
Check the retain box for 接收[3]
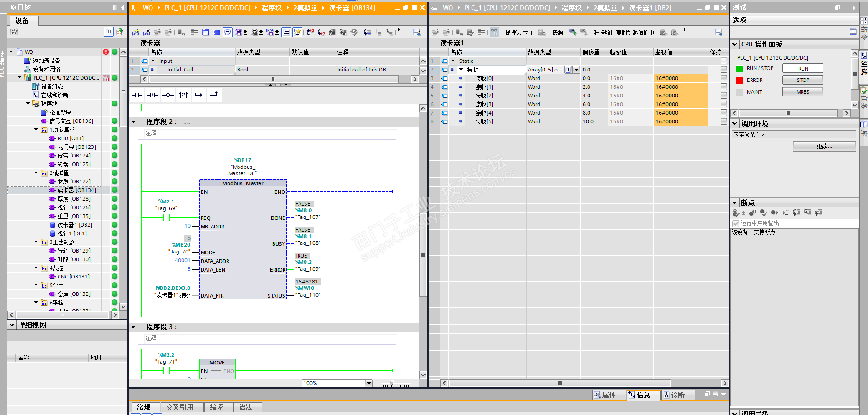724,104
